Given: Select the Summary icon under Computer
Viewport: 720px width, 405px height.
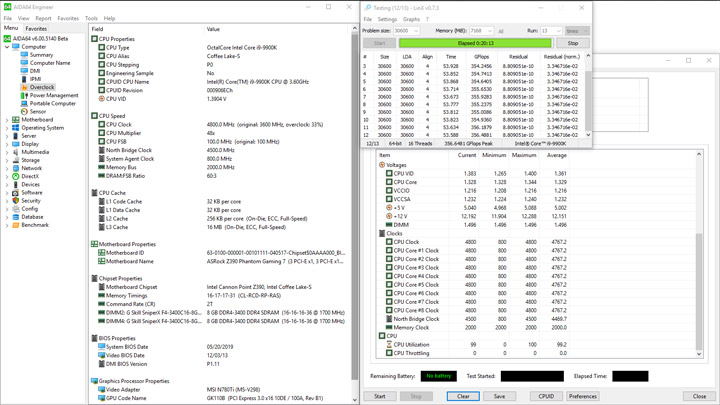Looking at the screenshot, I should [24, 55].
